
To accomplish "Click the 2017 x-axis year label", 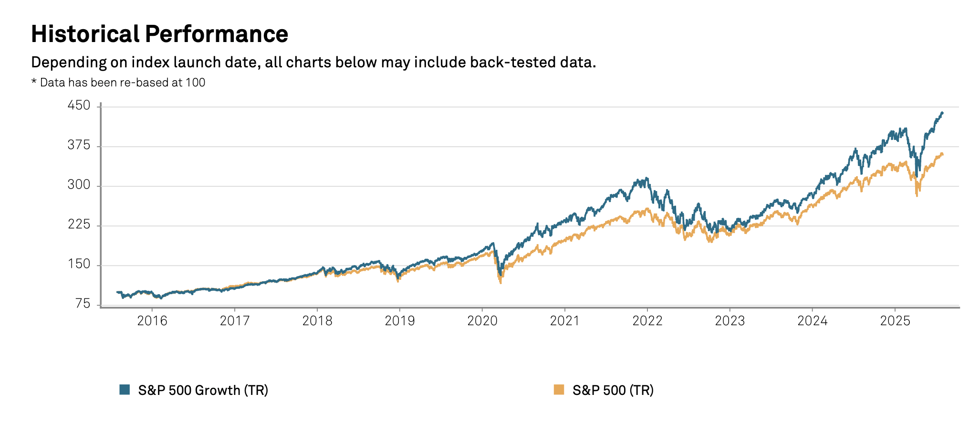I will coord(235,321).
